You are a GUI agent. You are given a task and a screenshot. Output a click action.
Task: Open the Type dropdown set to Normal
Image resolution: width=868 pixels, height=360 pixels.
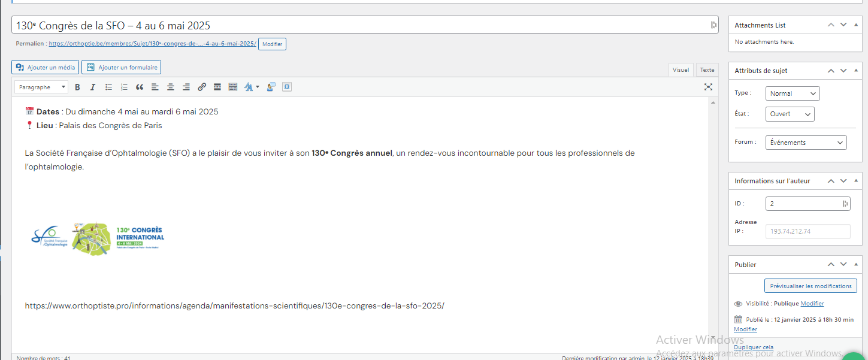coord(793,93)
